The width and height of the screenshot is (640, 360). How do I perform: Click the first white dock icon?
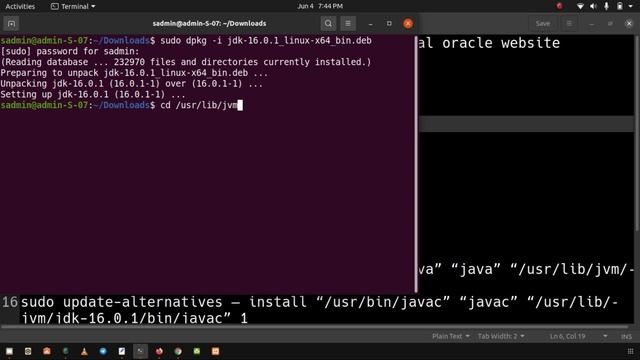click(9, 351)
